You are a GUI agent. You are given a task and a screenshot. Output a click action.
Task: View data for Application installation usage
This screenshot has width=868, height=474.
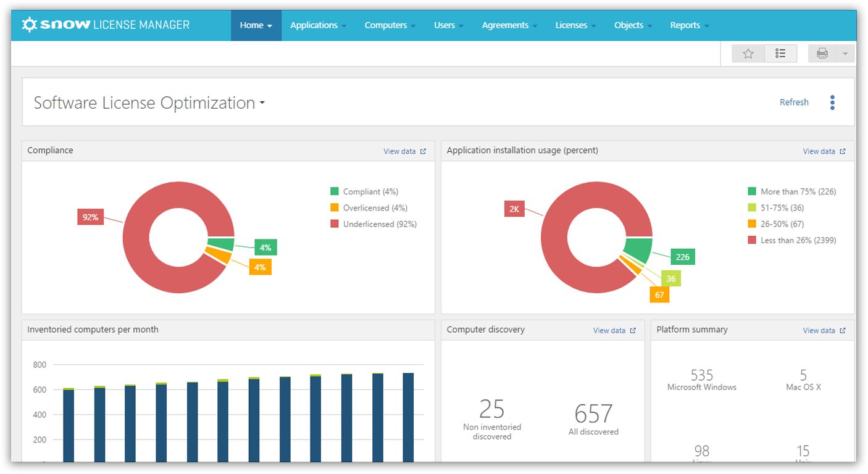819,151
